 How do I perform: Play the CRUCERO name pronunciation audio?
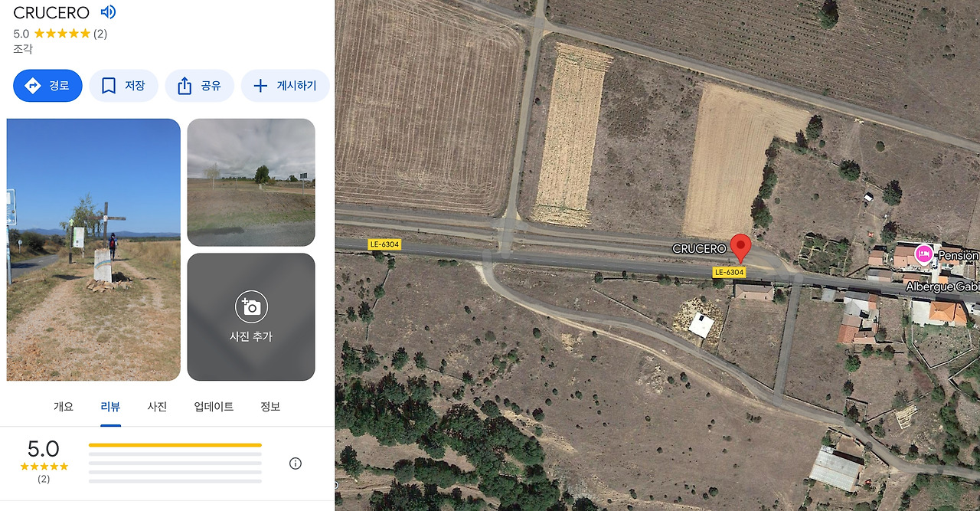click(108, 12)
